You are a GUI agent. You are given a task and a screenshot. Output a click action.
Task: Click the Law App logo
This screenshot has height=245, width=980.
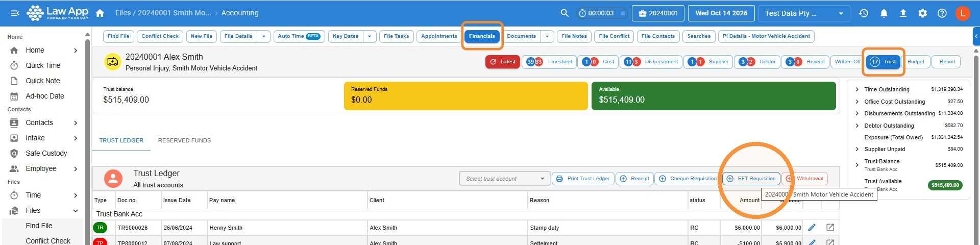tap(58, 13)
